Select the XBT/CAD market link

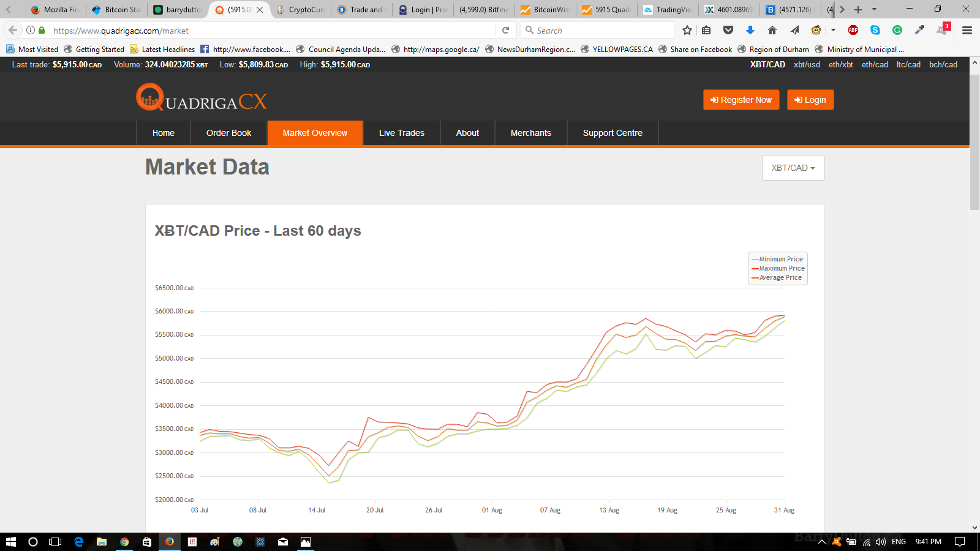pyautogui.click(x=767, y=64)
